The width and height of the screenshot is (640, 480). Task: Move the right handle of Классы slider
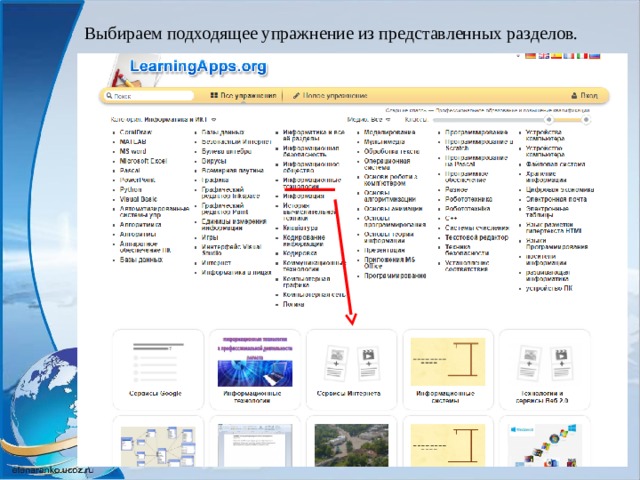click(586, 120)
